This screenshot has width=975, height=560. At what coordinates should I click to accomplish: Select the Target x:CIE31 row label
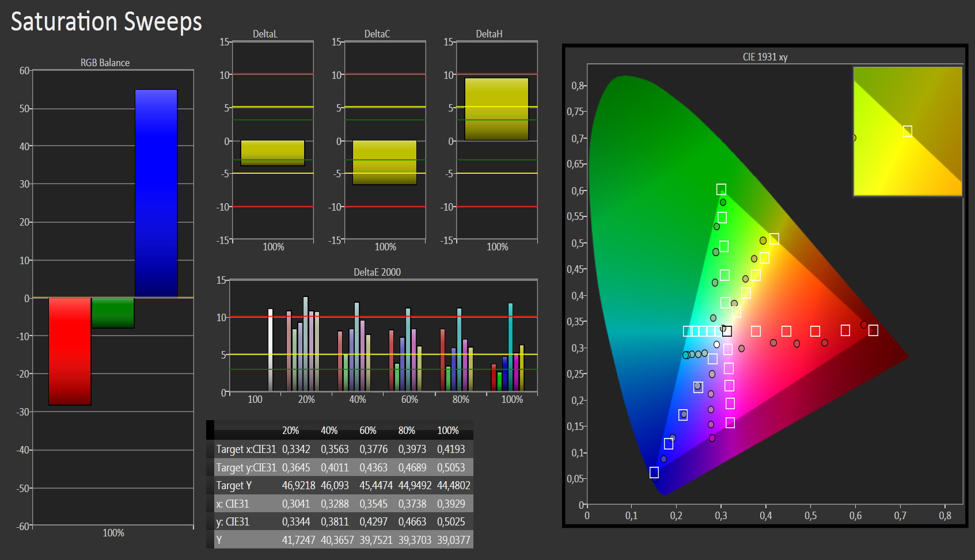(x=246, y=449)
